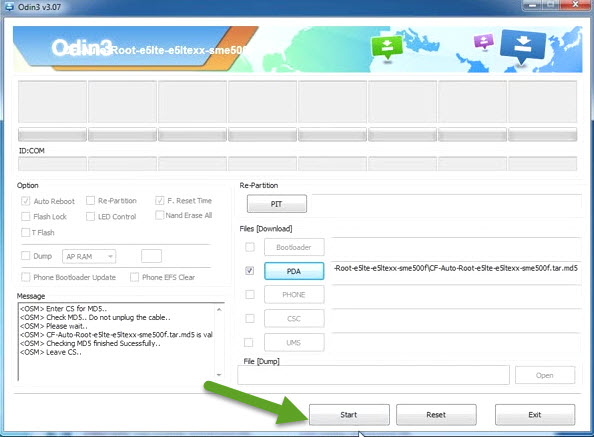
Task: Click the Start button to flash
Action: coord(349,415)
